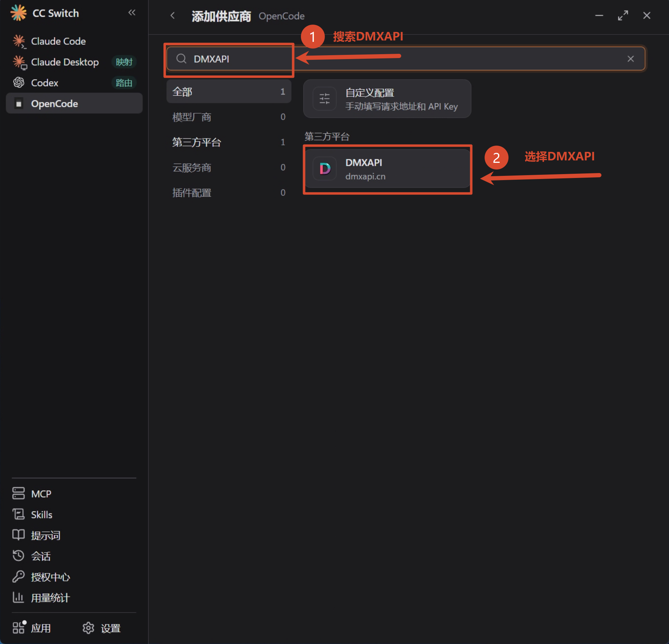The image size is (669, 644).
Task: Click 手动填写请求地址和 API Key text
Action: click(402, 106)
